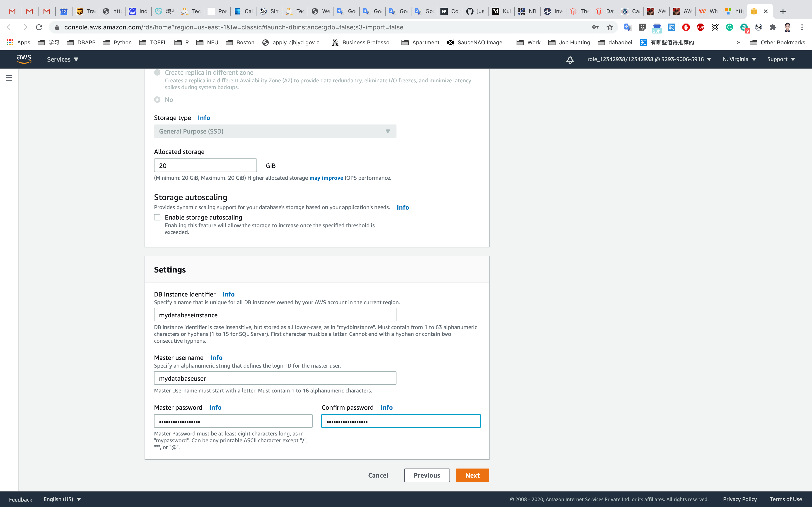Open the AWS home logo

point(24,59)
